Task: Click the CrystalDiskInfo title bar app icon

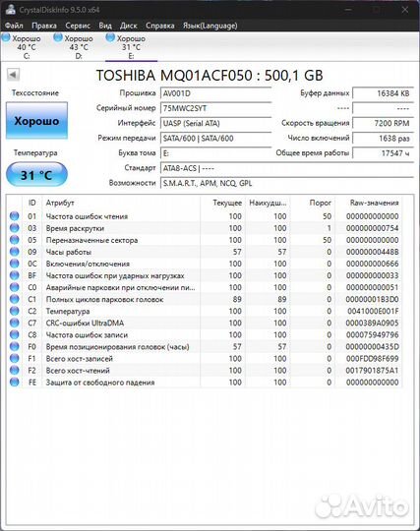Action: pyautogui.click(x=11, y=9)
